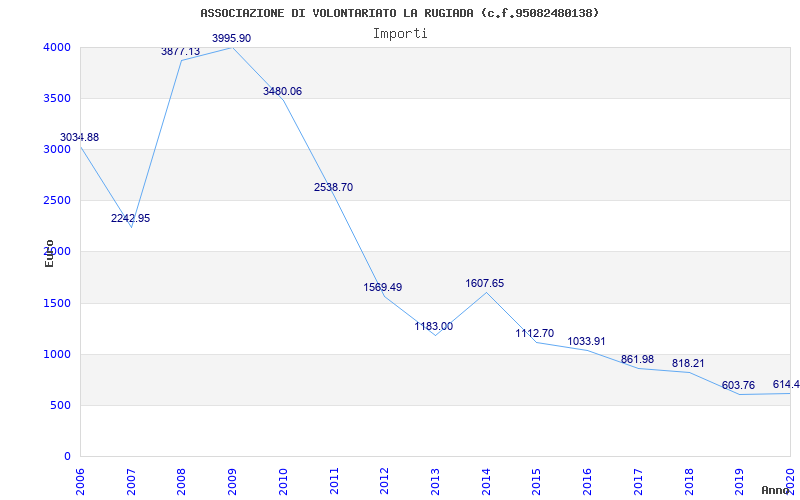Screen dimensions: 800x500
Task: Click the 2242.95 data label
Action: [x=131, y=218]
